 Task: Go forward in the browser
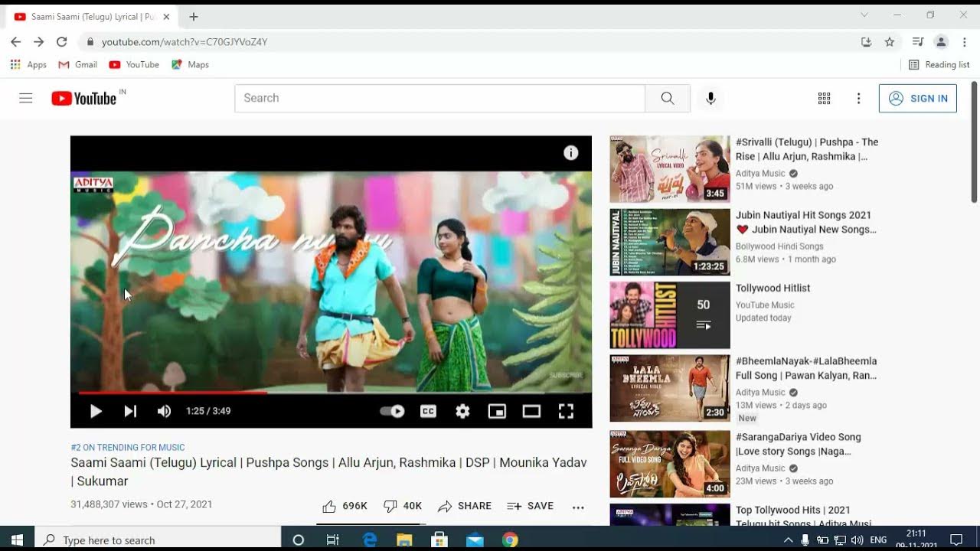coord(38,41)
